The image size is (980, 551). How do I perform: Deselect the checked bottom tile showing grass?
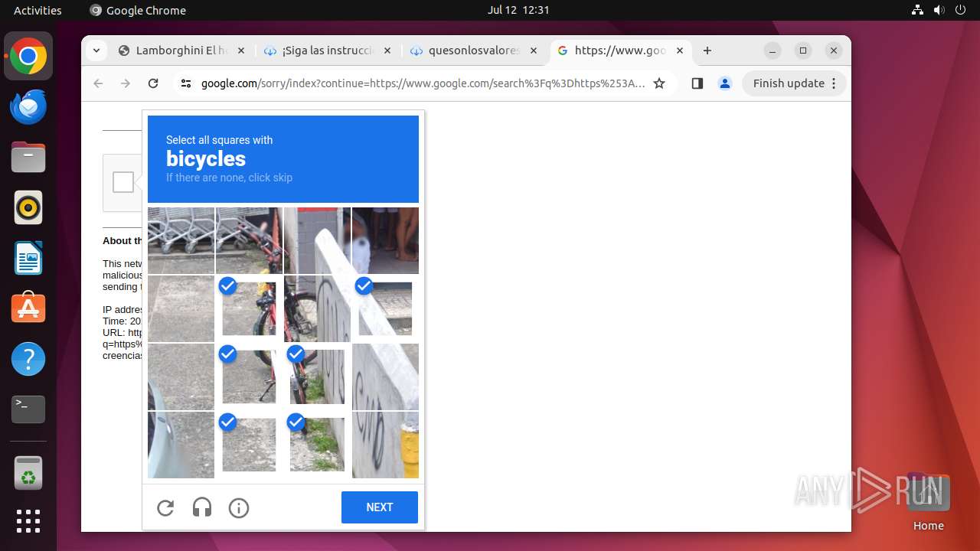pyautogui.click(x=317, y=445)
